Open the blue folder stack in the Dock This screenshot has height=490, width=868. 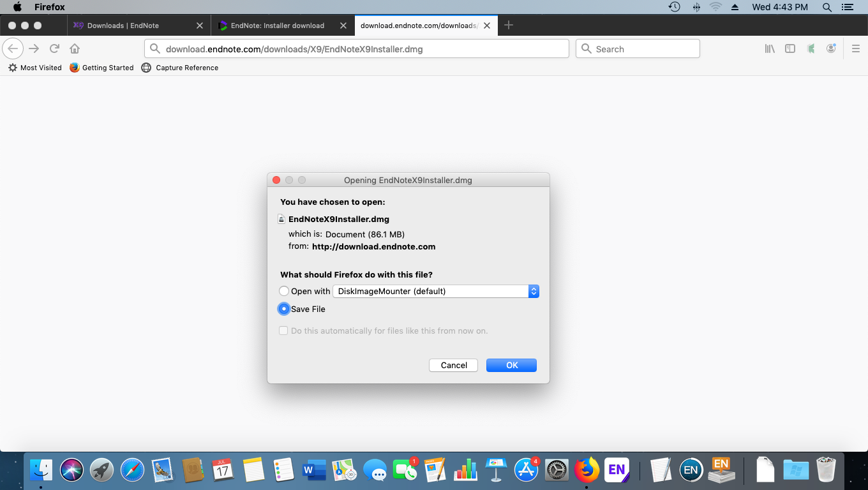[x=796, y=471]
